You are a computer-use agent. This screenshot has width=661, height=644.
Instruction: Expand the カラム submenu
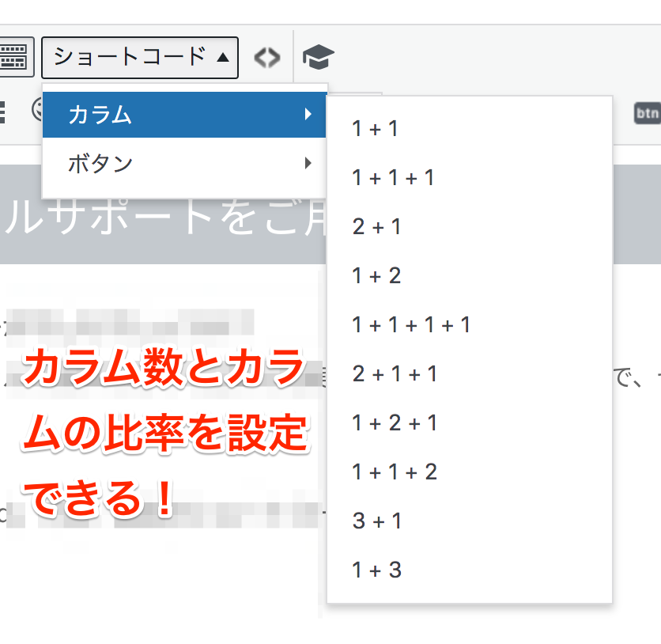click(x=184, y=116)
